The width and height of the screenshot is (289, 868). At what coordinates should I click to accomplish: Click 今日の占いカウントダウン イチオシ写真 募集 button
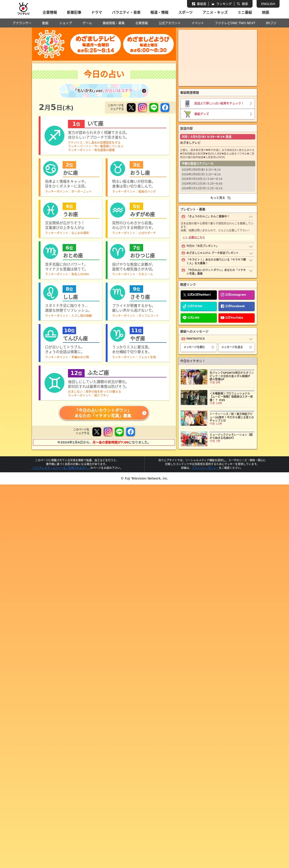click(x=104, y=413)
